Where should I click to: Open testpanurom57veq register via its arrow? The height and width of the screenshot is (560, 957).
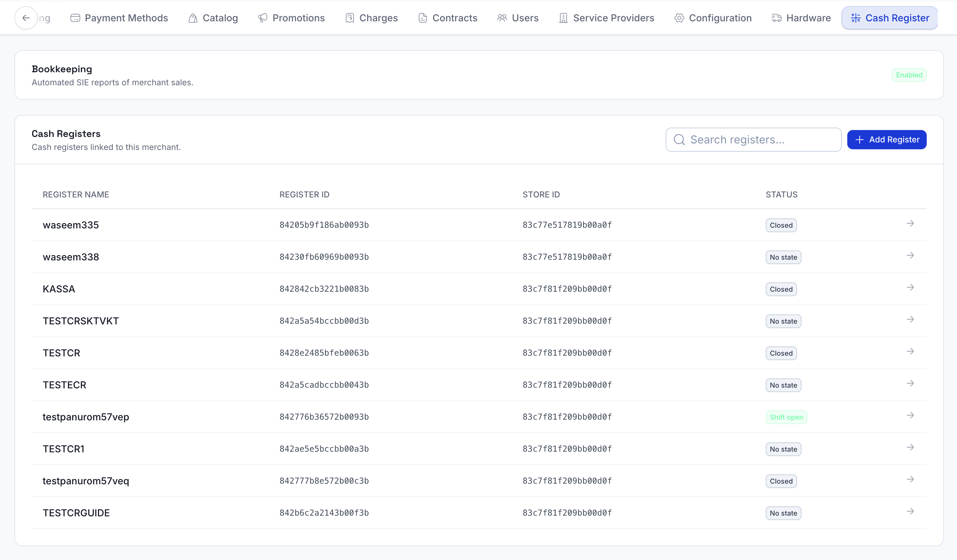[x=910, y=480]
